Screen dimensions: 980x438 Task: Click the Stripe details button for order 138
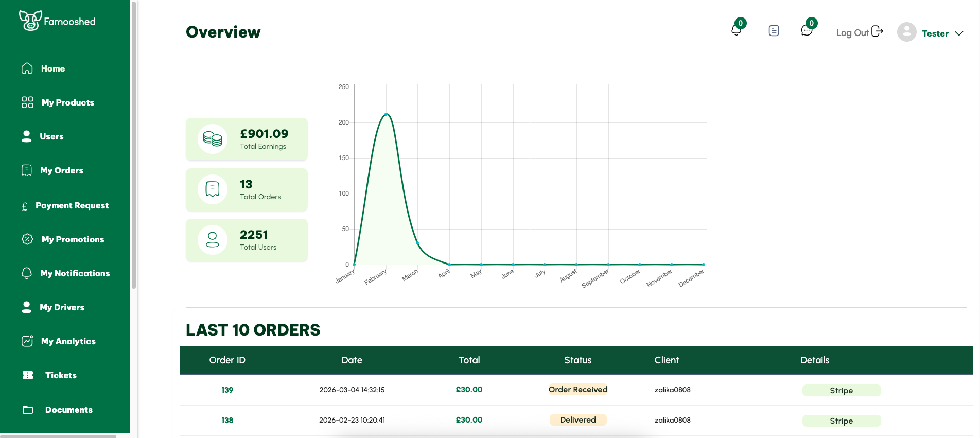pyautogui.click(x=841, y=421)
